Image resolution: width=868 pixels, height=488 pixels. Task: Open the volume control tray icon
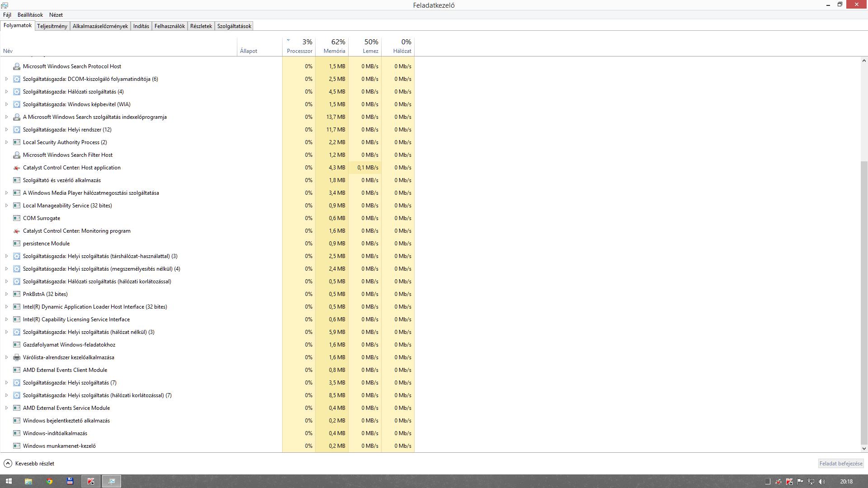click(x=822, y=482)
